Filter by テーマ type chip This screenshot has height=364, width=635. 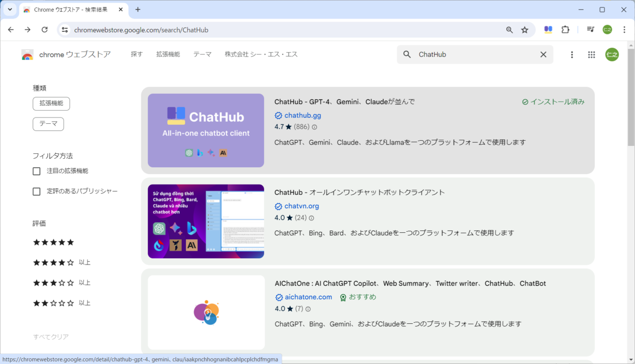click(x=48, y=124)
